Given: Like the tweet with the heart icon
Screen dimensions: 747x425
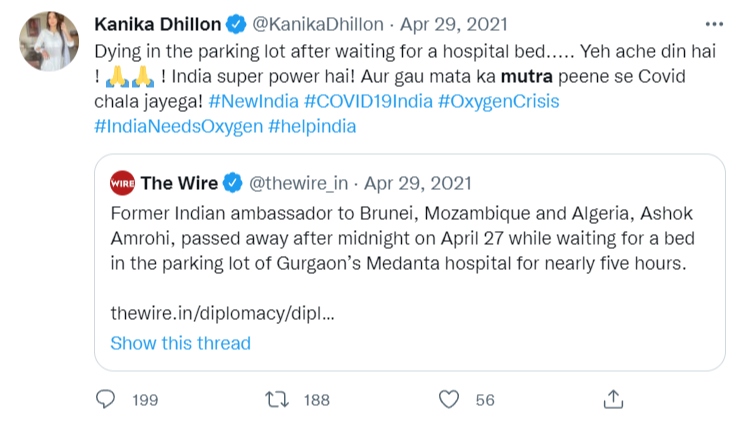Looking at the screenshot, I should (x=449, y=399).
